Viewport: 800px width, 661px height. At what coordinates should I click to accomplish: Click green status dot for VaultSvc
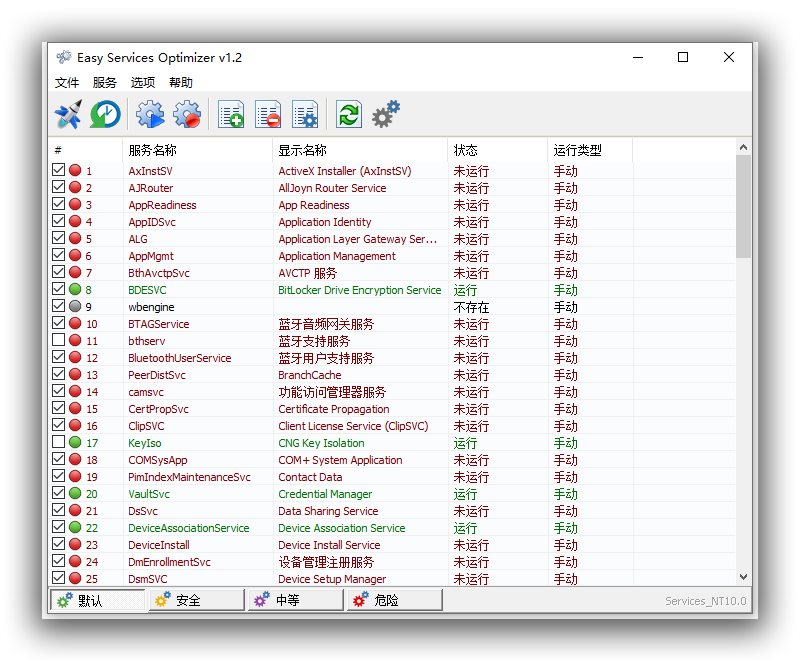click(75, 493)
